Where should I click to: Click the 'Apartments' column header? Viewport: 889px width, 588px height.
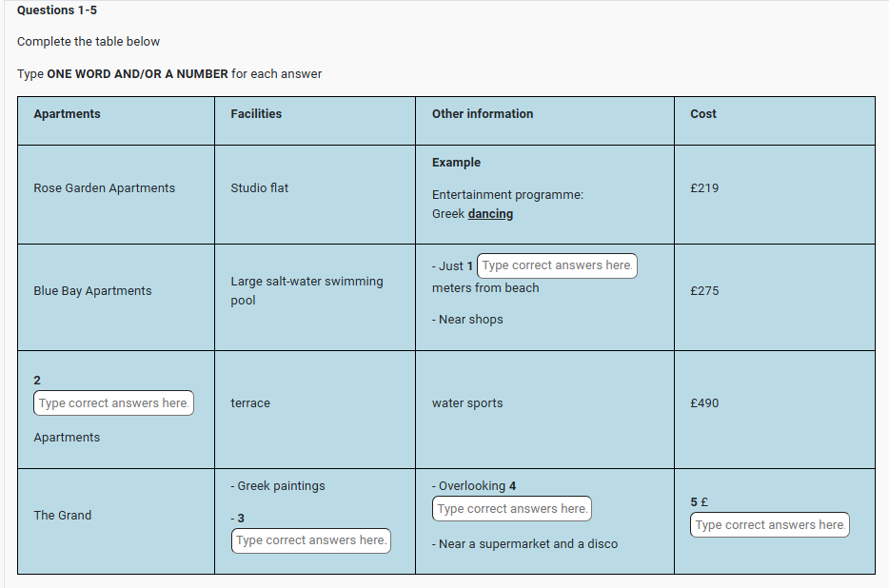tap(67, 114)
